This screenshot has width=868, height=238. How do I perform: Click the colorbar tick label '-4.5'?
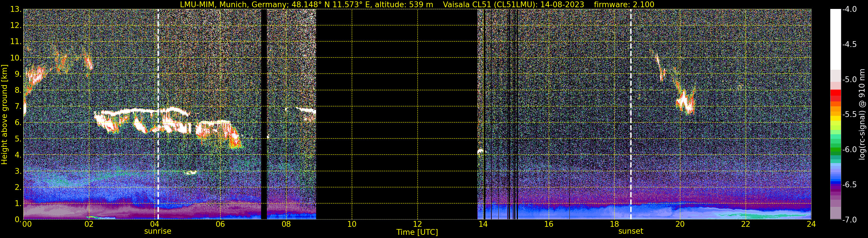(849, 44)
